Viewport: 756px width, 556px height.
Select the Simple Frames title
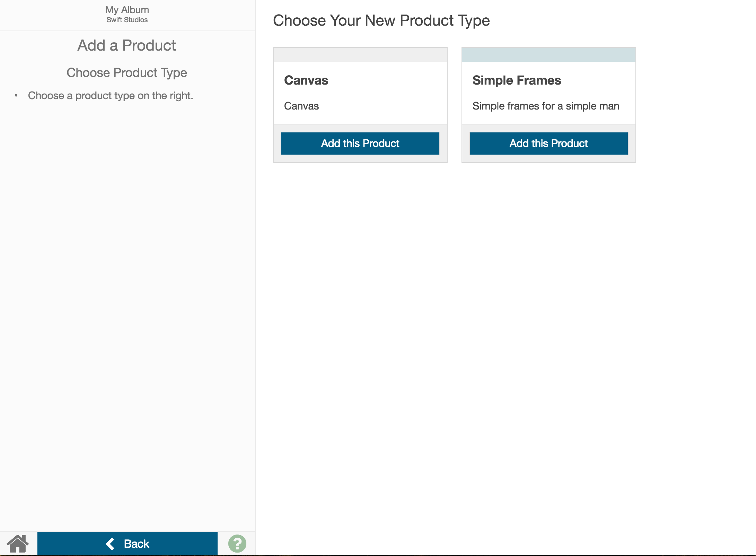517,80
